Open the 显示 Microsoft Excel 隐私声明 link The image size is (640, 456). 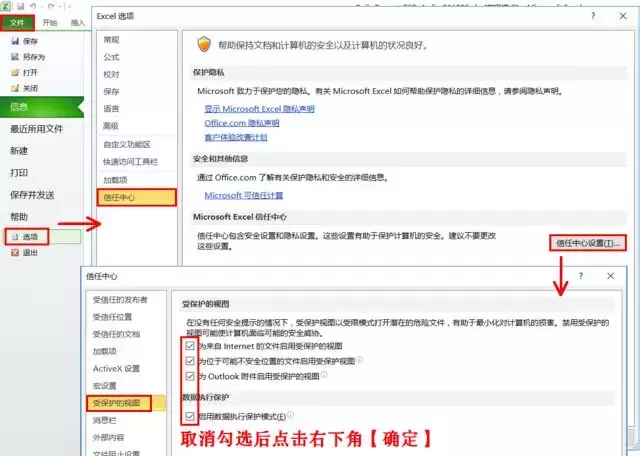[259, 109]
